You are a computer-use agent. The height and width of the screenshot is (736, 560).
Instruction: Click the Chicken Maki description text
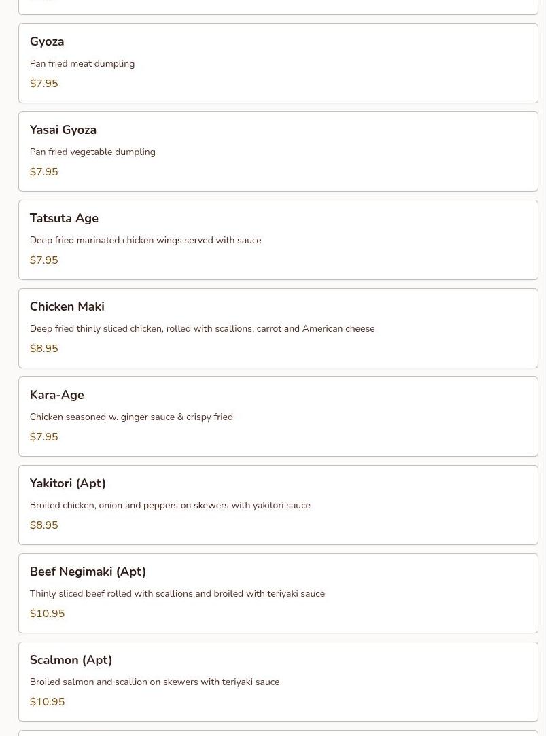point(202,329)
